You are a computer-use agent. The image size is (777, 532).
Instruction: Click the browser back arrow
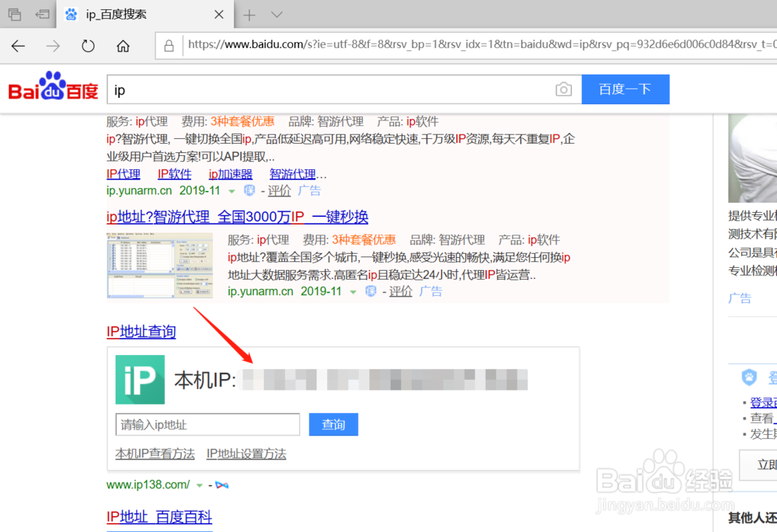17,46
